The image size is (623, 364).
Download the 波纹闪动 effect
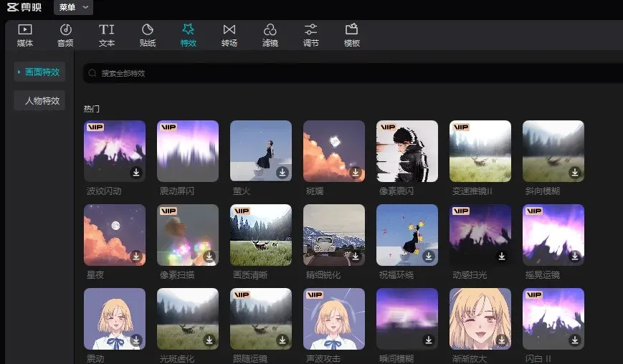(136, 172)
